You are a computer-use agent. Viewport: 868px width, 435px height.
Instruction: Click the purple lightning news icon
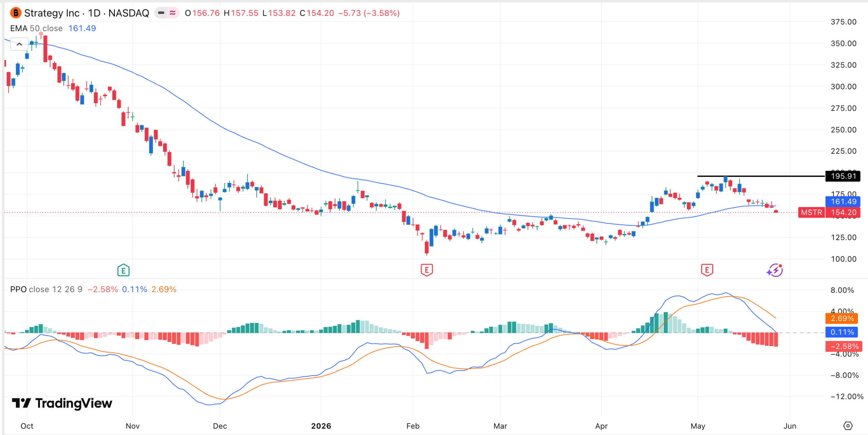[x=775, y=270]
